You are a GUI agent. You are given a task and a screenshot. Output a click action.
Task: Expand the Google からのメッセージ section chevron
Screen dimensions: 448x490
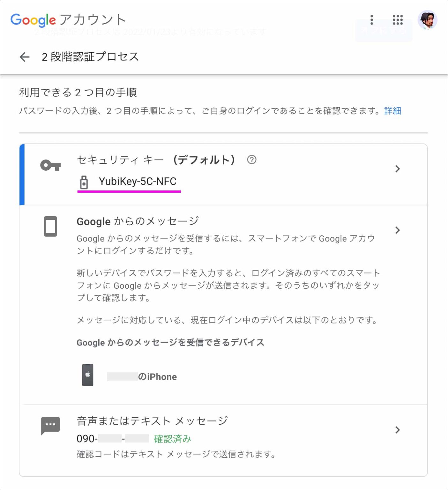(x=398, y=230)
